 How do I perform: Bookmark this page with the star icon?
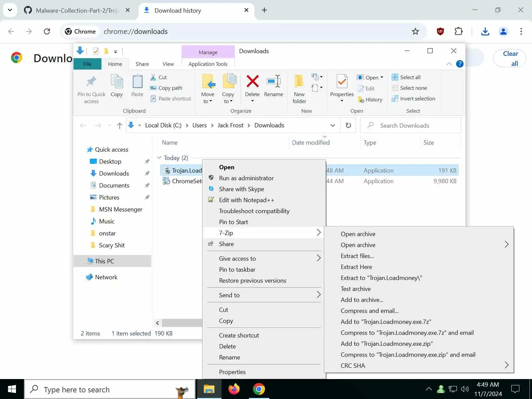(x=415, y=32)
